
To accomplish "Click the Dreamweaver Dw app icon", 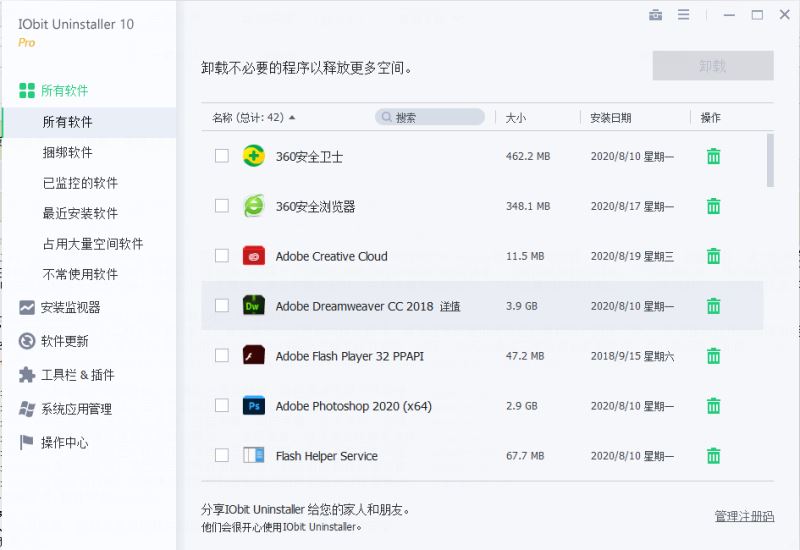I will point(254,305).
